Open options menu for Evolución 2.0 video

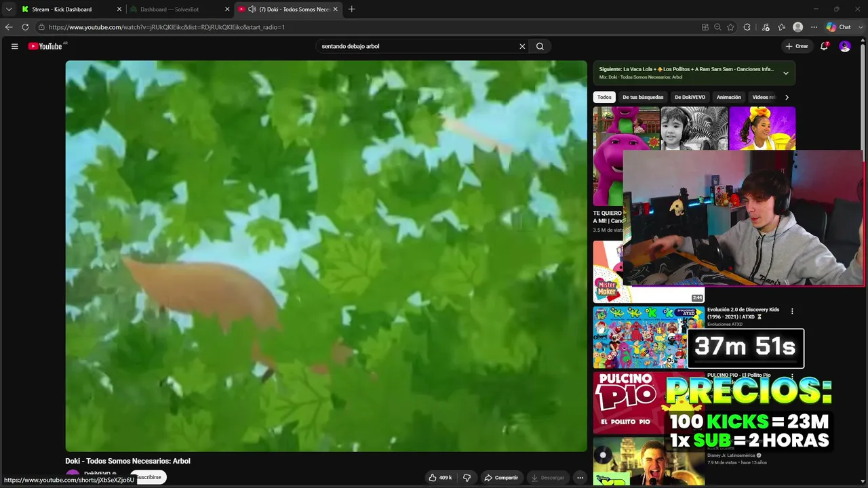792,311
